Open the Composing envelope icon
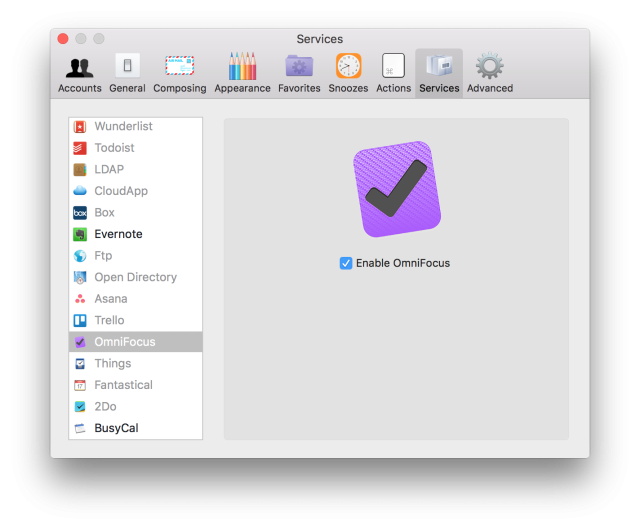This screenshot has width=640, height=530. coord(180,66)
